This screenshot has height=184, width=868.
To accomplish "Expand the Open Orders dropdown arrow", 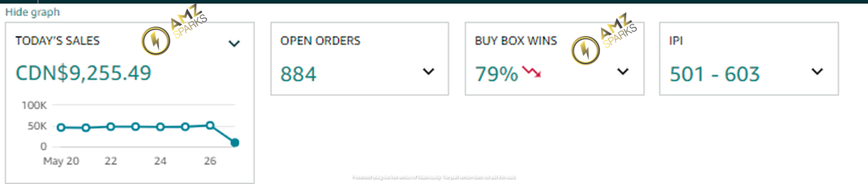I will point(428,71).
